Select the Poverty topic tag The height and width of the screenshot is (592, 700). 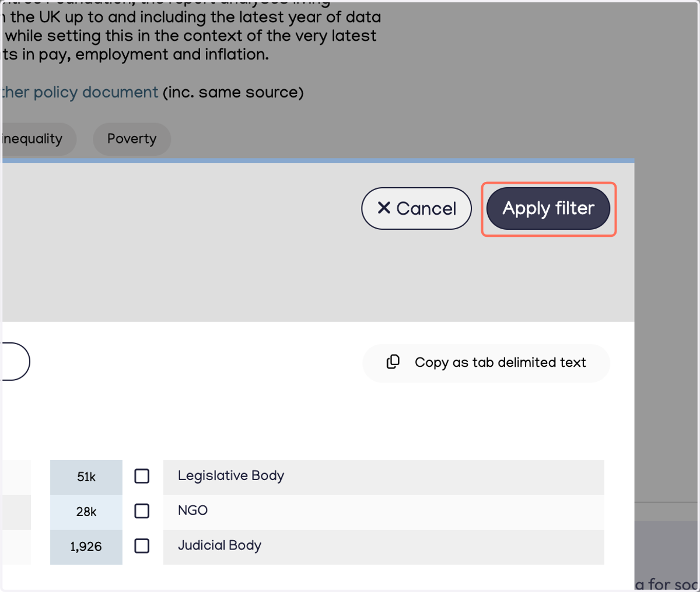pyautogui.click(x=132, y=139)
